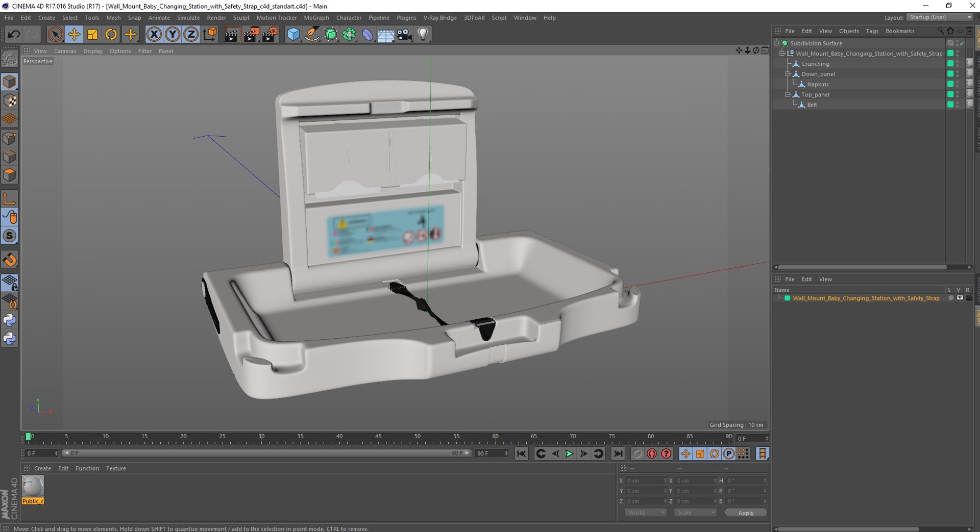
Task: Collapse the Down_panel tree node
Action: tap(788, 74)
